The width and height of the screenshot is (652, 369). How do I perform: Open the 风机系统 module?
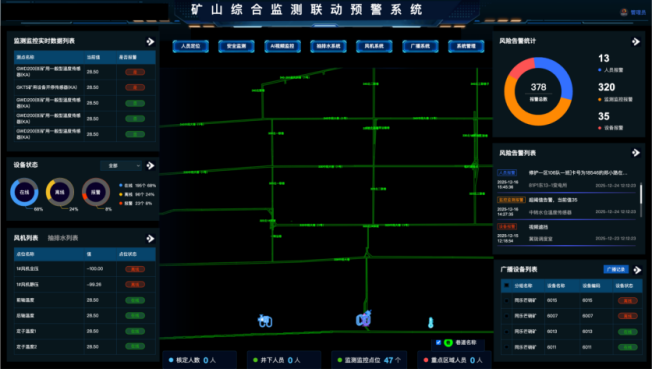pos(374,46)
